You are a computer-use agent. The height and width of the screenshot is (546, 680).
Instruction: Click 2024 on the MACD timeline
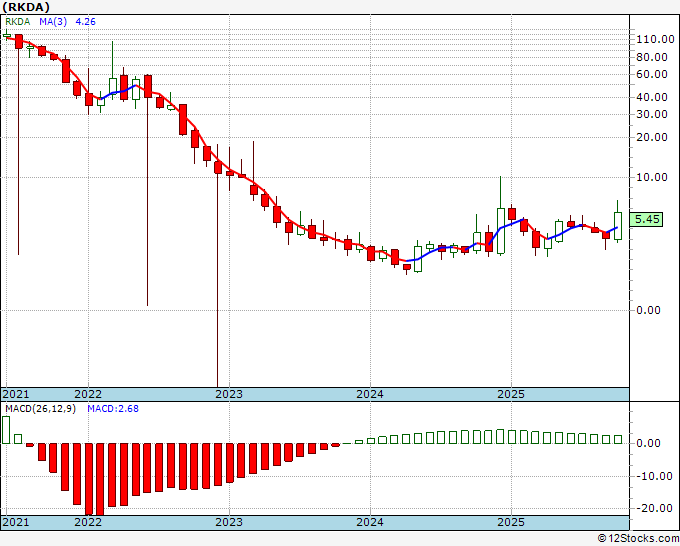tap(370, 522)
